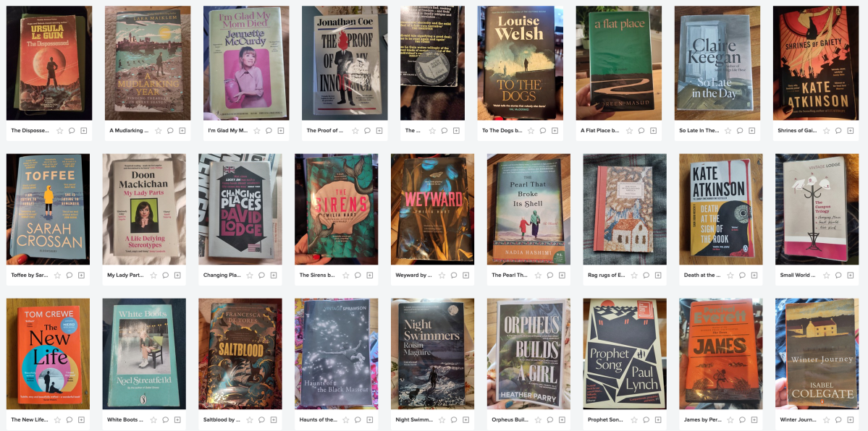Open the Claire Keegan So Late in the Day thumbnail
The height and width of the screenshot is (431, 868).
click(x=716, y=62)
